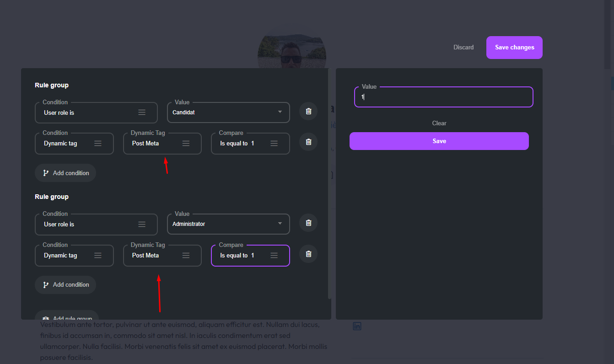This screenshot has width=614, height=364.
Task: Open the options icon on first 'Is equal to' field
Action: (274, 143)
